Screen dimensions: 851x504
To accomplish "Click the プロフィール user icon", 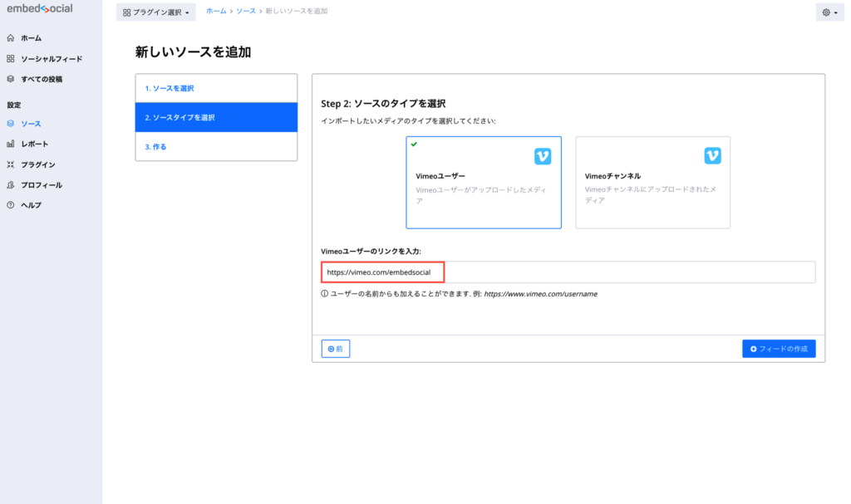I will tap(10, 185).
